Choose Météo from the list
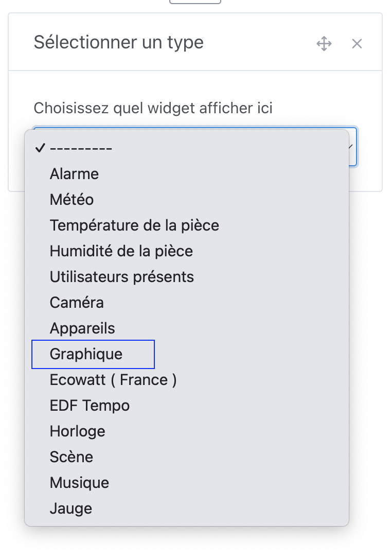Screen dimensions: 392x560 [72, 200]
